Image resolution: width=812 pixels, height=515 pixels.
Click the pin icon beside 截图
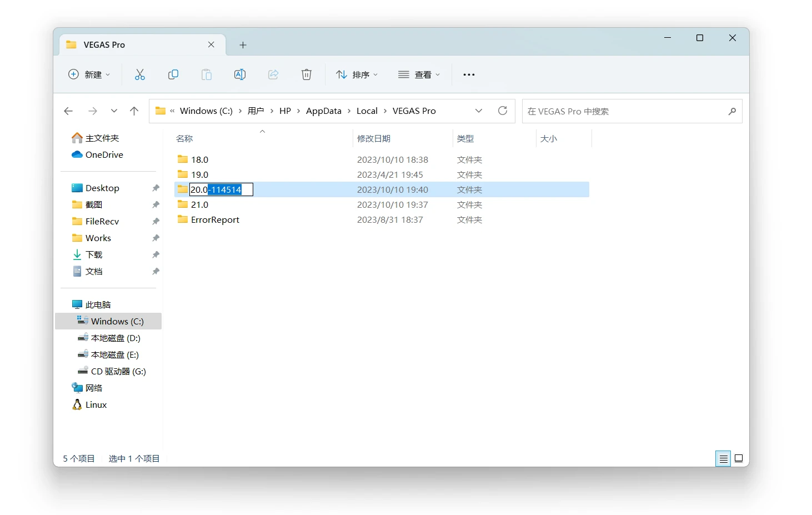point(156,205)
